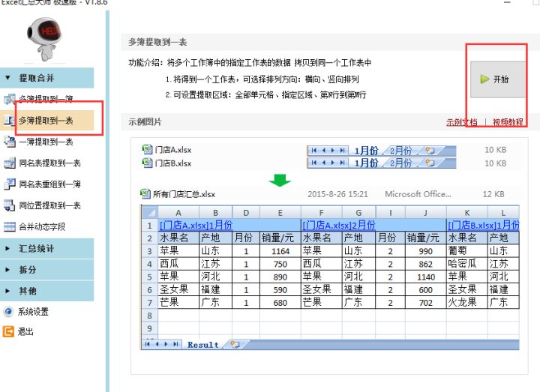
Task: Click the cell showing 葡萄
Action: (x=466, y=251)
